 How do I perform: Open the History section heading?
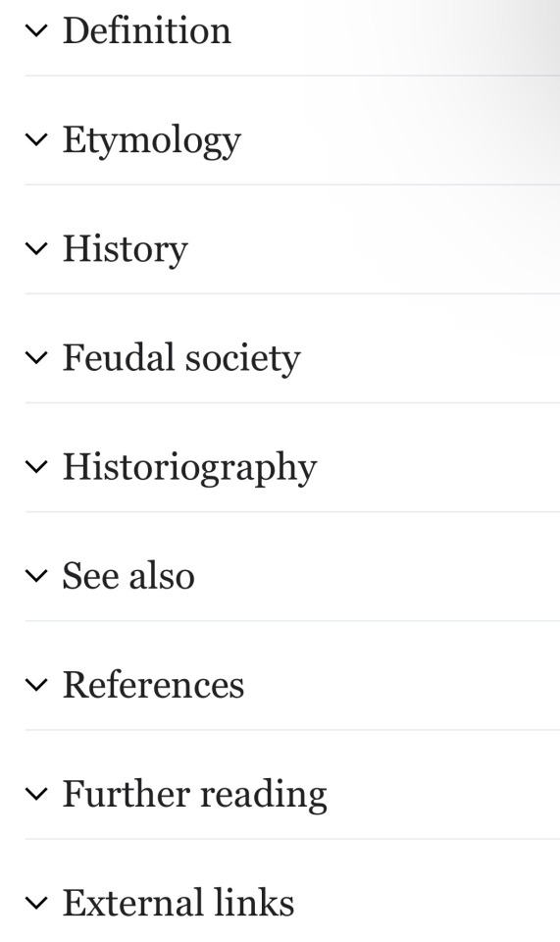126,250
